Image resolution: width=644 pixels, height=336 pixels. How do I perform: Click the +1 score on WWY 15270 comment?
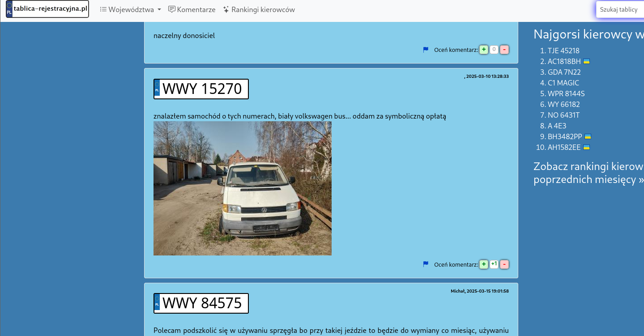pyautogui.click(x=494, y=264)
